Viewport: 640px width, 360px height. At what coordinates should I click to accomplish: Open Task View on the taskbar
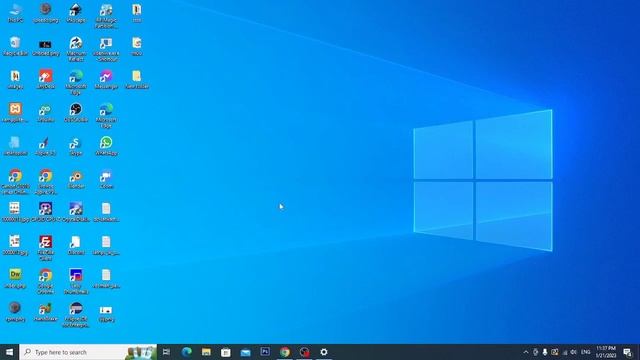point(166,352)
